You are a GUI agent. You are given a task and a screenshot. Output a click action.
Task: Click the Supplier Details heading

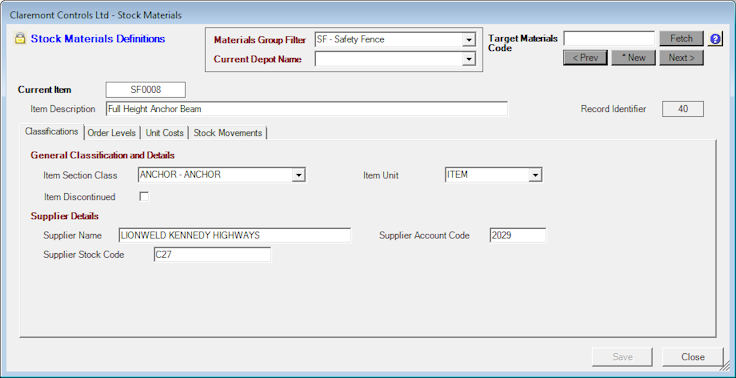[65, 216]
